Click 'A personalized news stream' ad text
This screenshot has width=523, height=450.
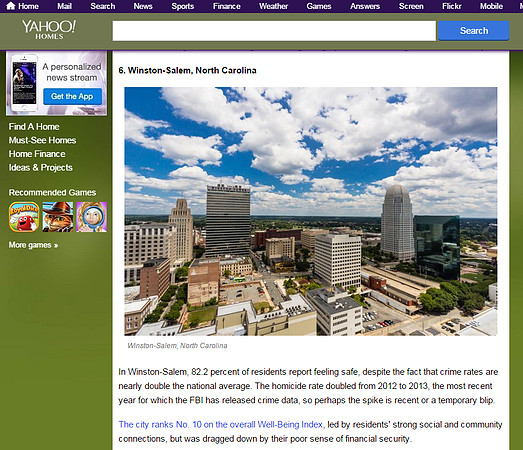72,72
